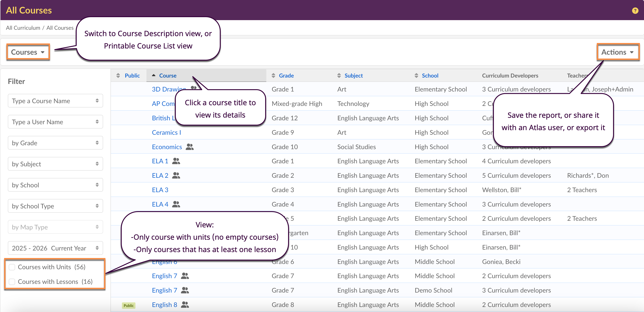Go to All Curriculum breadcrumb
The height and width of the screenshot is (312, 644).
[23, 28]
